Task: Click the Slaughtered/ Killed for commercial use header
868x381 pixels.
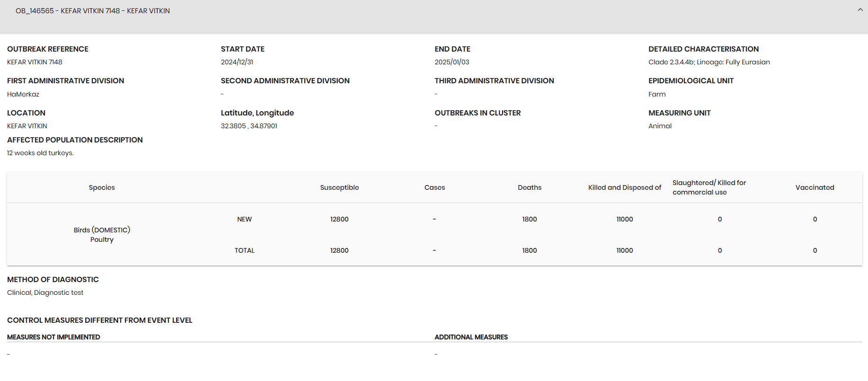Action: click(x=709, y=187)
